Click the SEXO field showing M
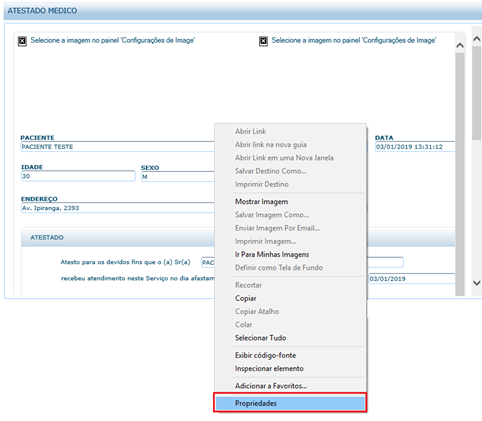This screenshot has width=482, height=421. point(178,177)
